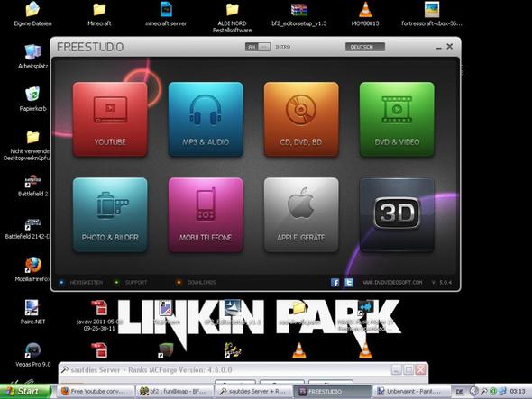Image resolution: width=532 pixels, height=399 pixels.
Task: Open the 3D category tile
Action: [397, 215]
